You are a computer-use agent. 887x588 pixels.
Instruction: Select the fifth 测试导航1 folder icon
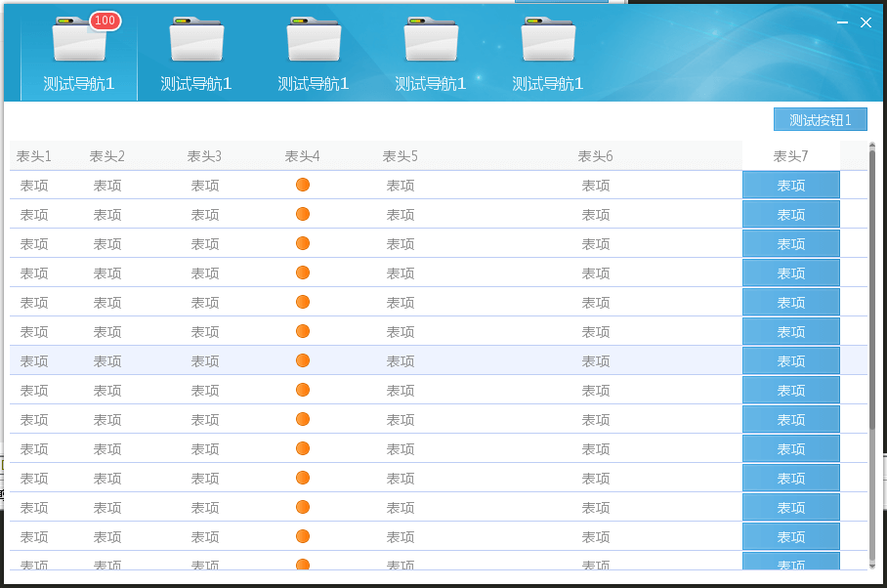click(x=547, y=41)
